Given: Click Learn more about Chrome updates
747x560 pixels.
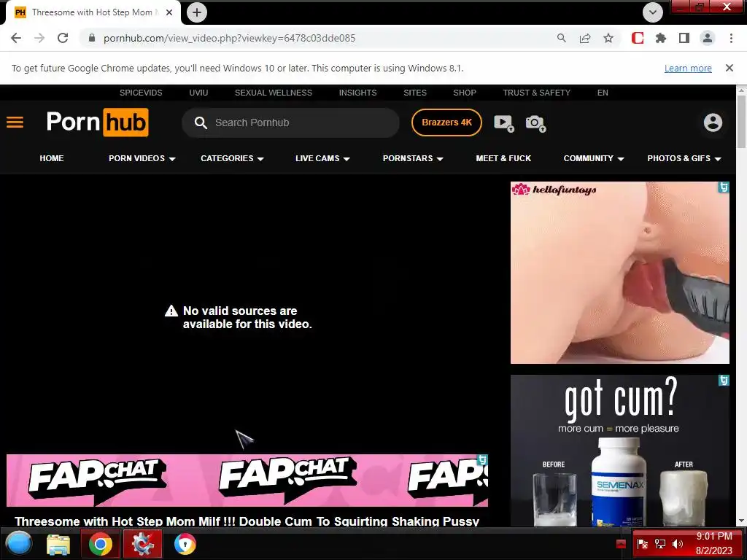Looking at the screenshot, I should coord(688,68).
